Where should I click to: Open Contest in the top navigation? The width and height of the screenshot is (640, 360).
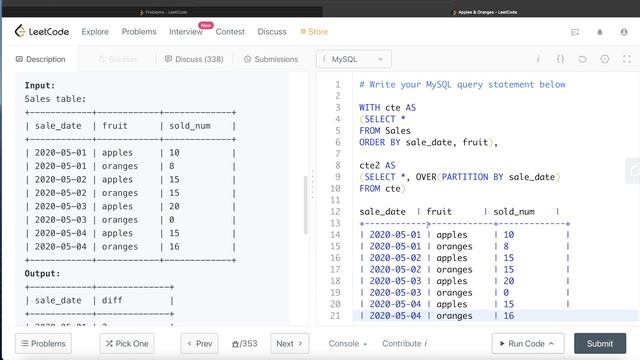(230, 32)
